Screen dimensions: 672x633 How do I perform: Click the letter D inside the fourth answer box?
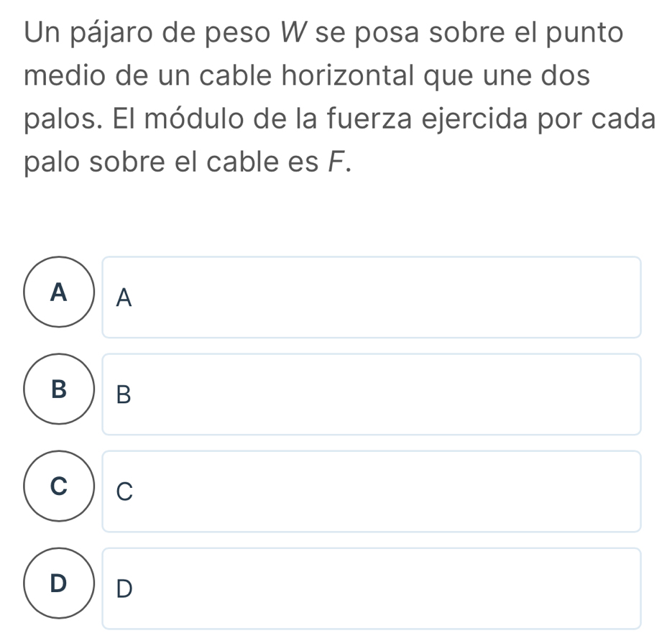click(x=125, y=589)
